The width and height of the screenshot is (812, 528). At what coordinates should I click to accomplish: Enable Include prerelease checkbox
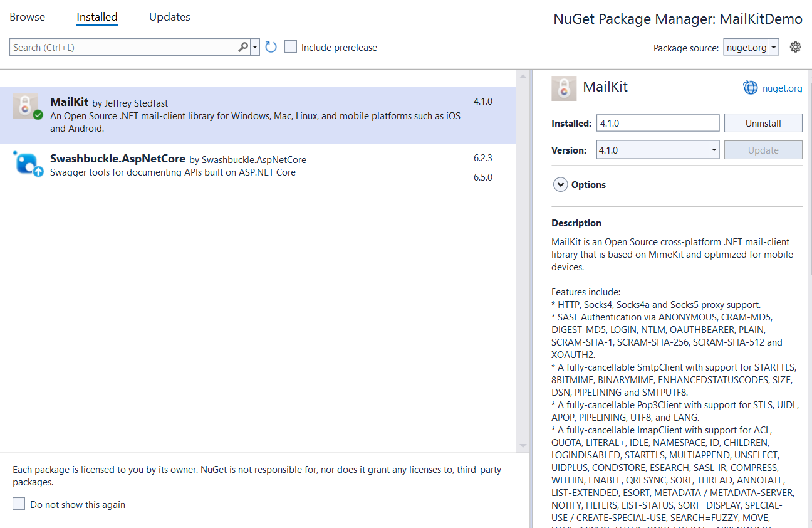tap(290, 47)
